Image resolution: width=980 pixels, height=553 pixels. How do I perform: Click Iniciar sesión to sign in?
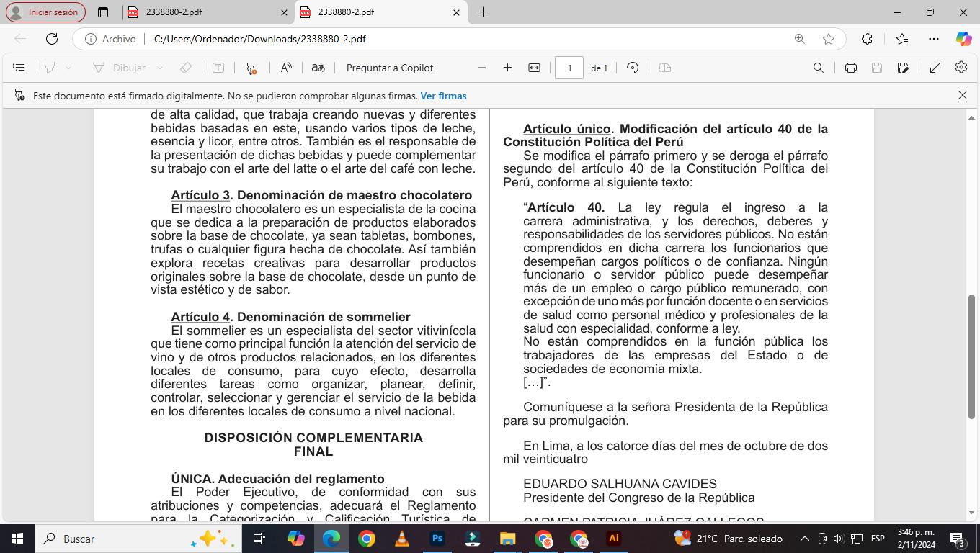45,12
